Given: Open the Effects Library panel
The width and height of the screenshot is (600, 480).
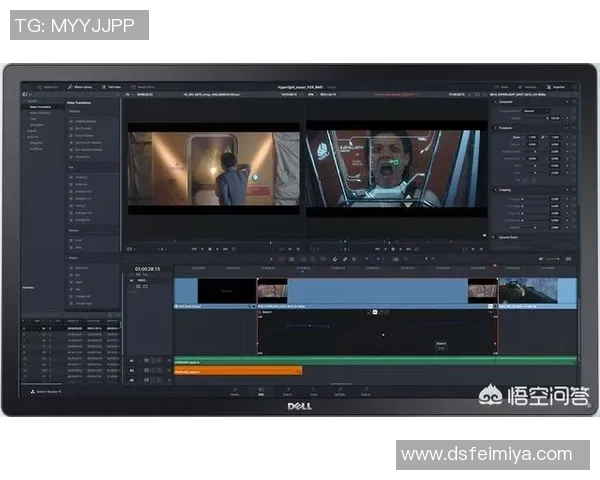Looking at the screenshot, I should tap(82, 88).
